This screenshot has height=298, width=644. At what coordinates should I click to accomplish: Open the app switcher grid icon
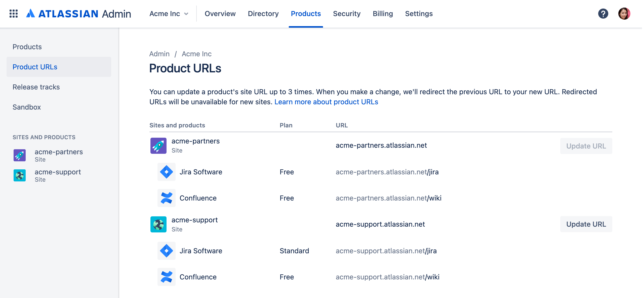14,14
